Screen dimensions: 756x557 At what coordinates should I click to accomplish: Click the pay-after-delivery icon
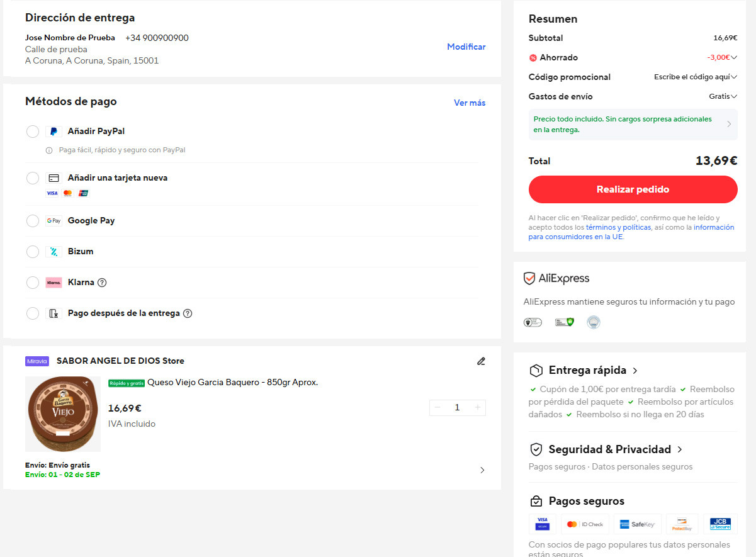click(x=54, y=313)
